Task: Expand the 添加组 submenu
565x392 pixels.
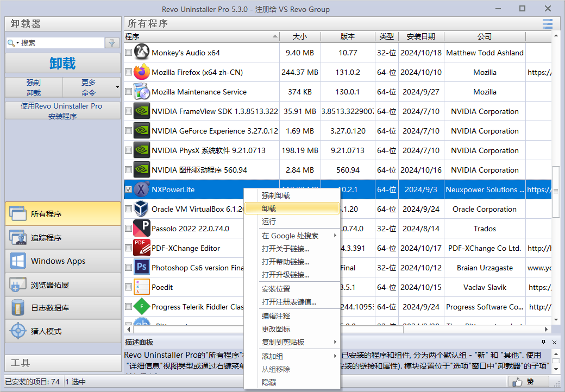Action: (x=335, y=356)
